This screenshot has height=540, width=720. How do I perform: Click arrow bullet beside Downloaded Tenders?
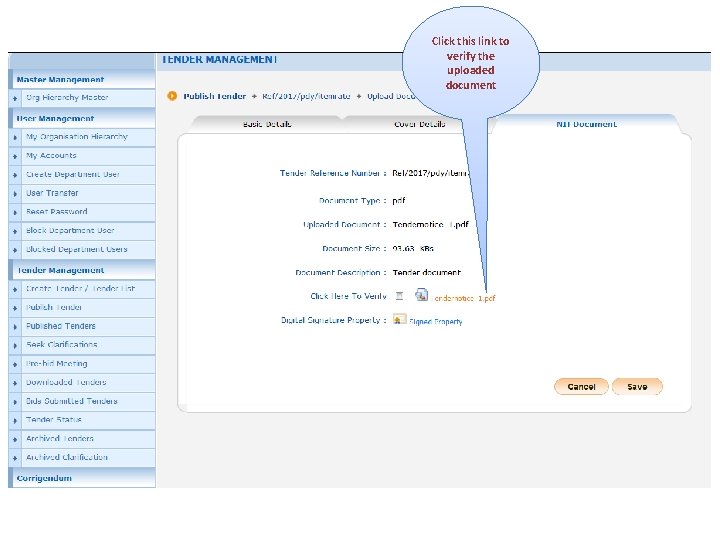(x=15, y=383)
